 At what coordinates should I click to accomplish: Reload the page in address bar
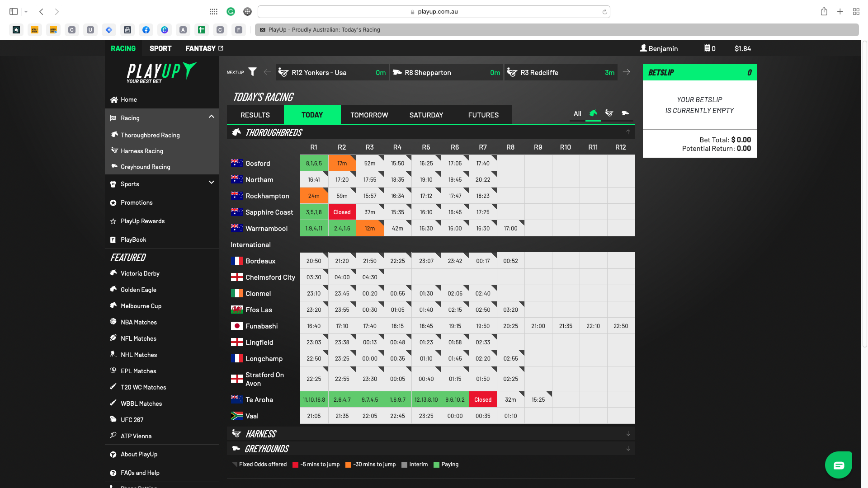pyautogui.click(x=604, y=12)
